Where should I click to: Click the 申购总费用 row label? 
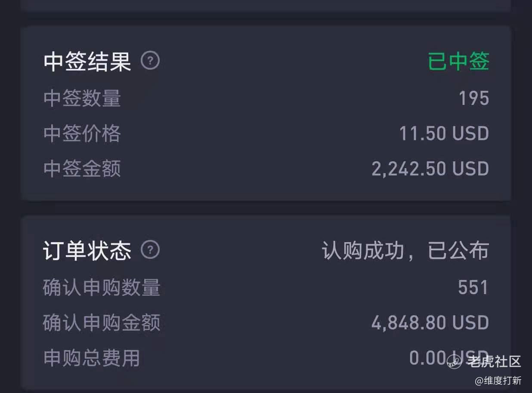pos(92,358)
